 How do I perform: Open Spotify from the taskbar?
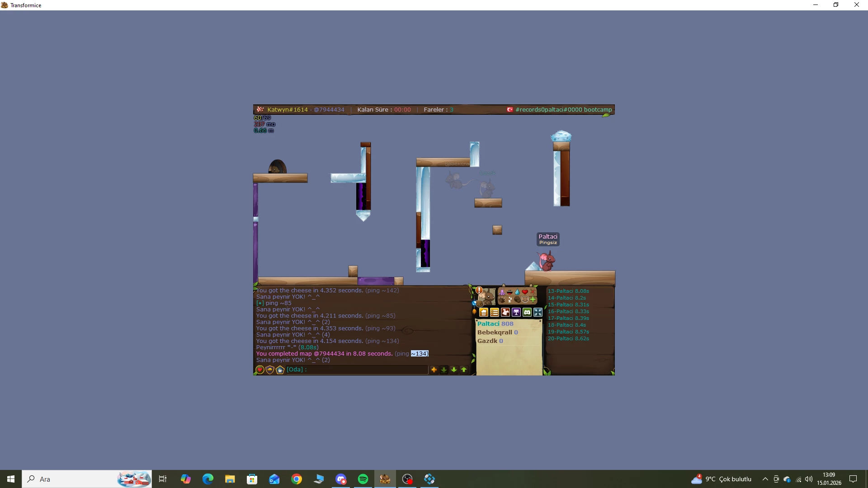pos(363,479)
